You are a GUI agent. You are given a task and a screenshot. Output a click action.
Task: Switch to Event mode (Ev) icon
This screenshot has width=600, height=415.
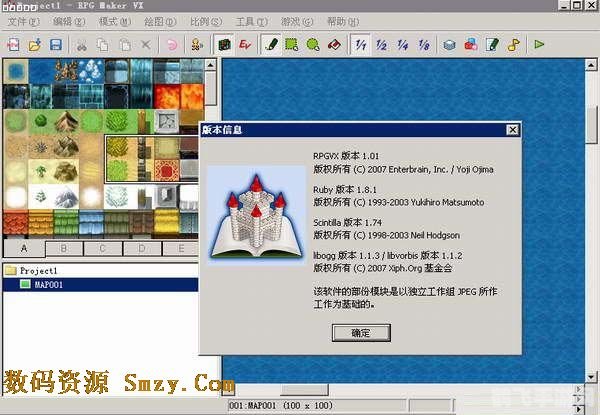pyautogui.click(x=245, y=45)
